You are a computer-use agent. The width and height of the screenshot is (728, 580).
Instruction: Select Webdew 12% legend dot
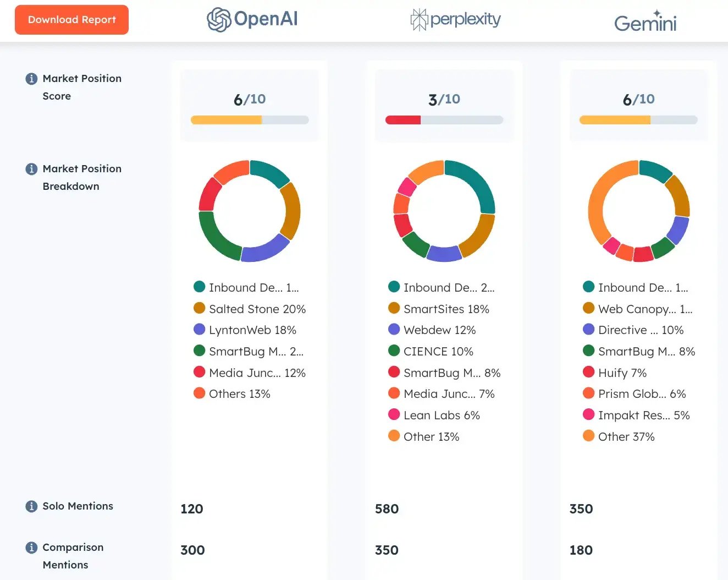point(394,329)
